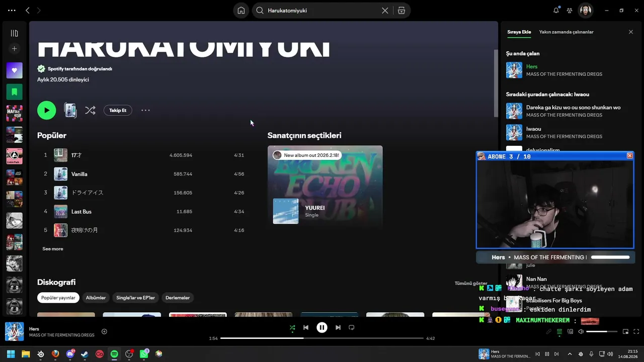Viewport: 644px width, 362px height.
Task: Open Discord from the taskbar
Action: (70, 354)
